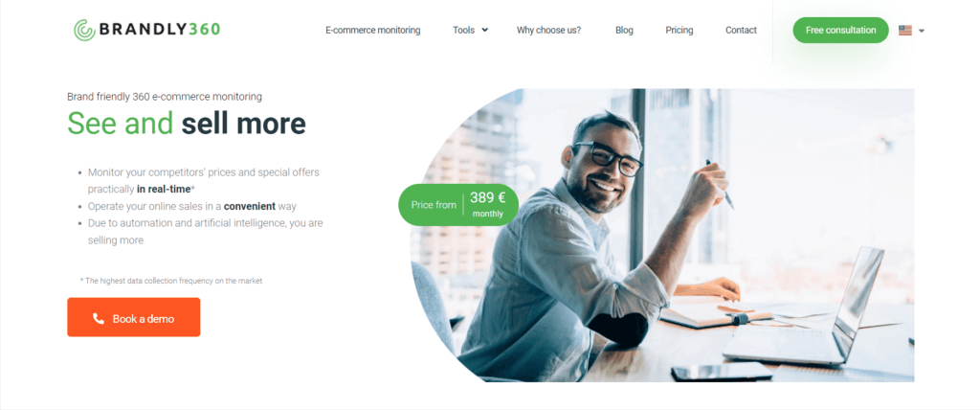
Task: Open the language selector dropdown arrow
Action: pyautogui.click(x=922, y=31)
